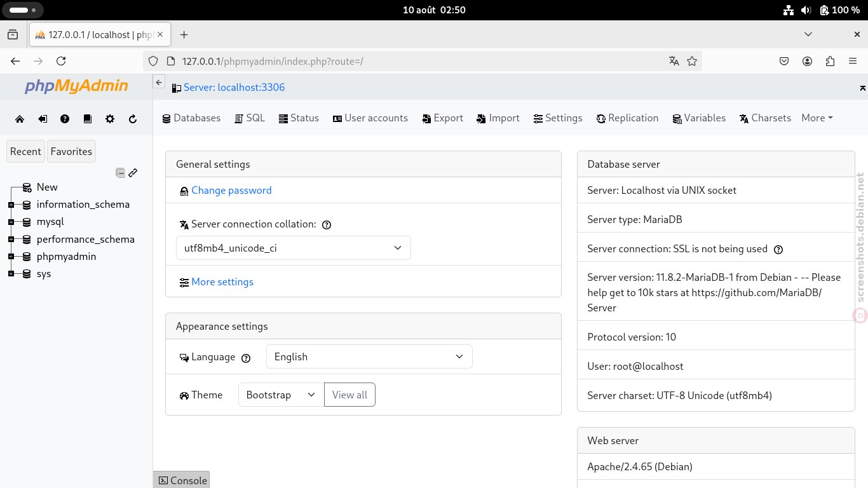Open the Import tab
The image size is (868, 488).
(498, 118)
